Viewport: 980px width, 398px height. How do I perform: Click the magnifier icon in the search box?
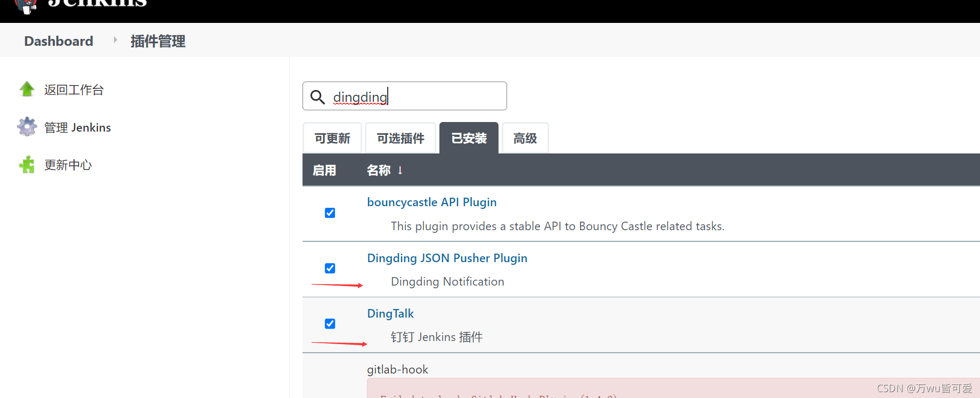coord(317,96)
